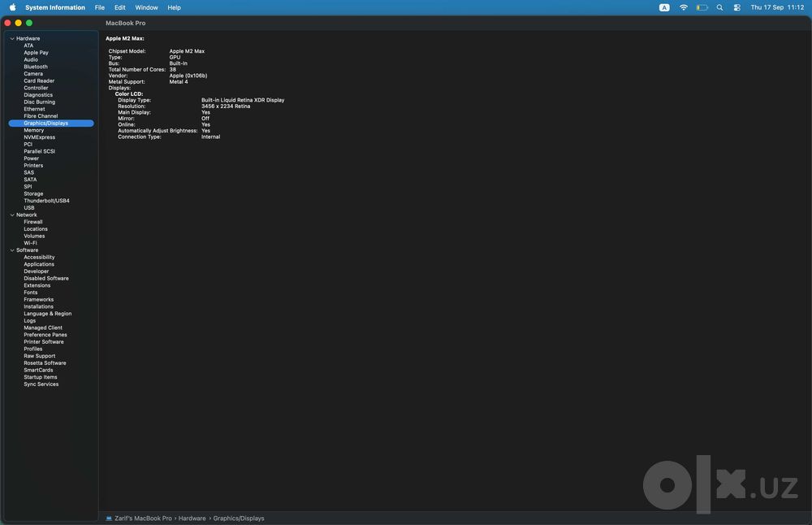Select Audio in the sidebar
812x525 pixels.
click(x=31, y=59)
